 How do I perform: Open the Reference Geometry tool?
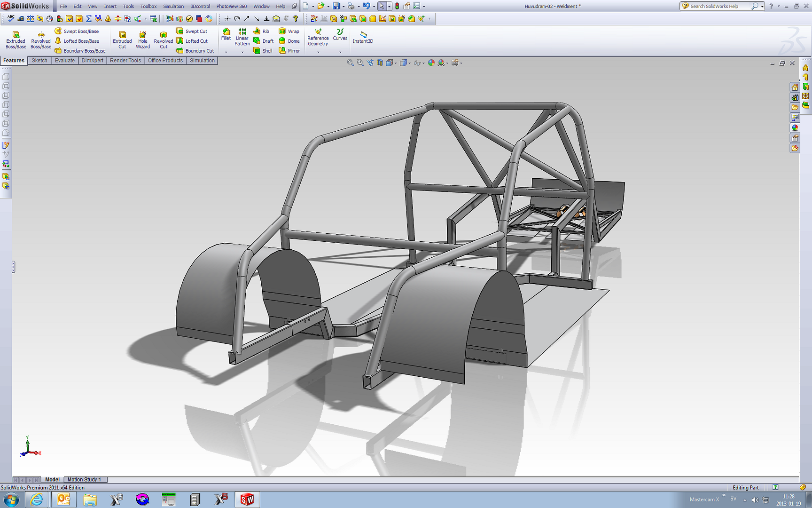[x=318, y=37]
